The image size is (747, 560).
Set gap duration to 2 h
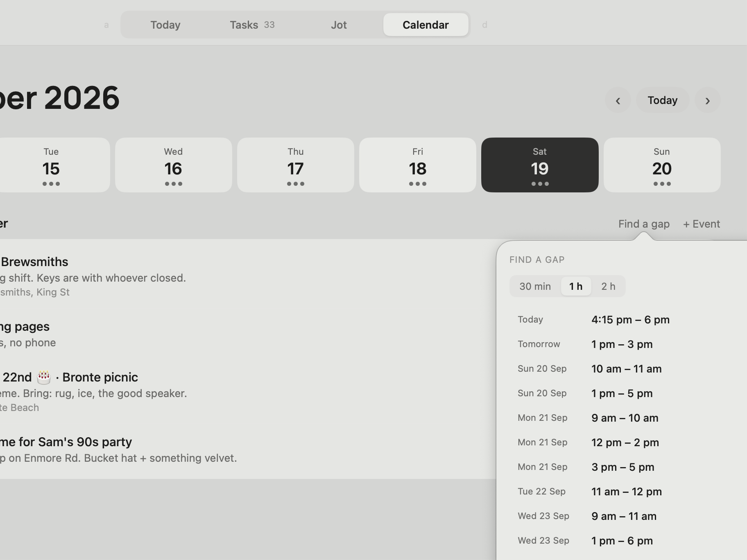click(608, 286)
